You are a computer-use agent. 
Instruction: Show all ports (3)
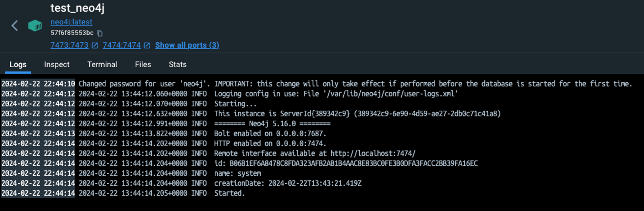coord(187,45)
